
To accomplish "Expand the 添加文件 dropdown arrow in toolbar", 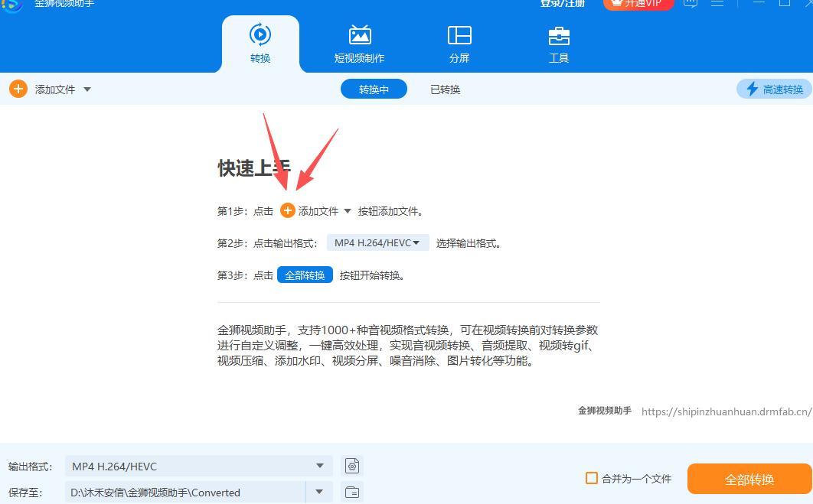I will (87, 89).
